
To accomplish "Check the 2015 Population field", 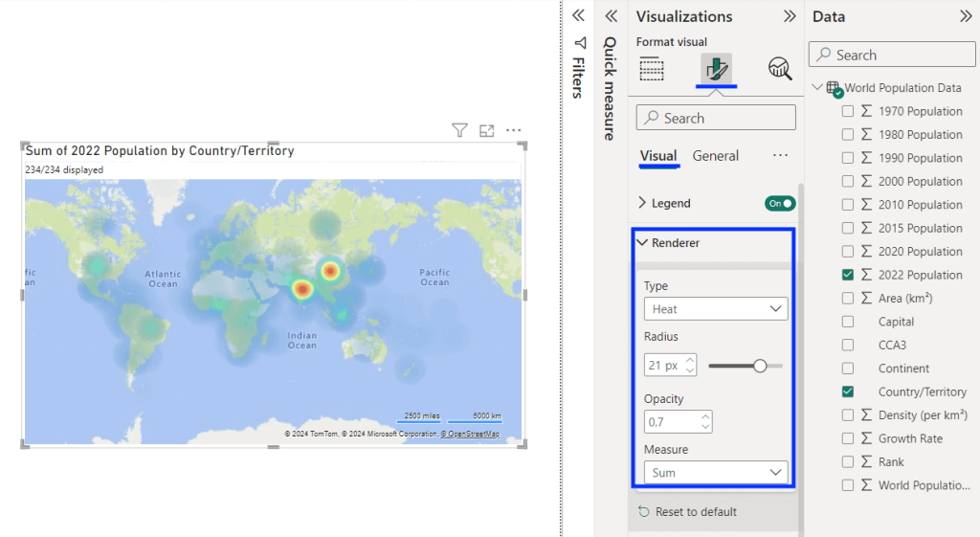I will point(848,228).
